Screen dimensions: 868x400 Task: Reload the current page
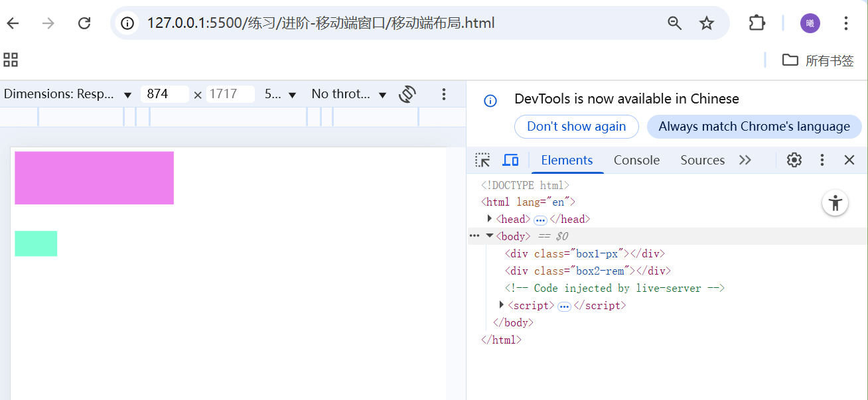(84, 24)
